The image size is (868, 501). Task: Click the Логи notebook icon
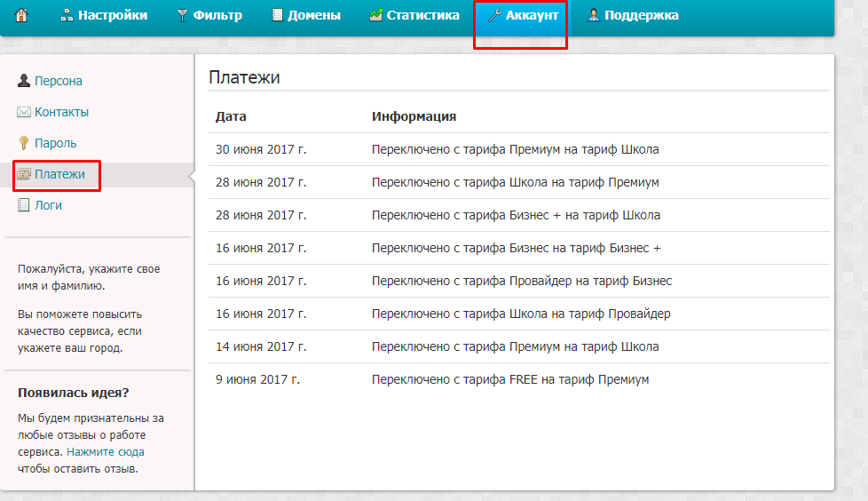coord(24,205)
